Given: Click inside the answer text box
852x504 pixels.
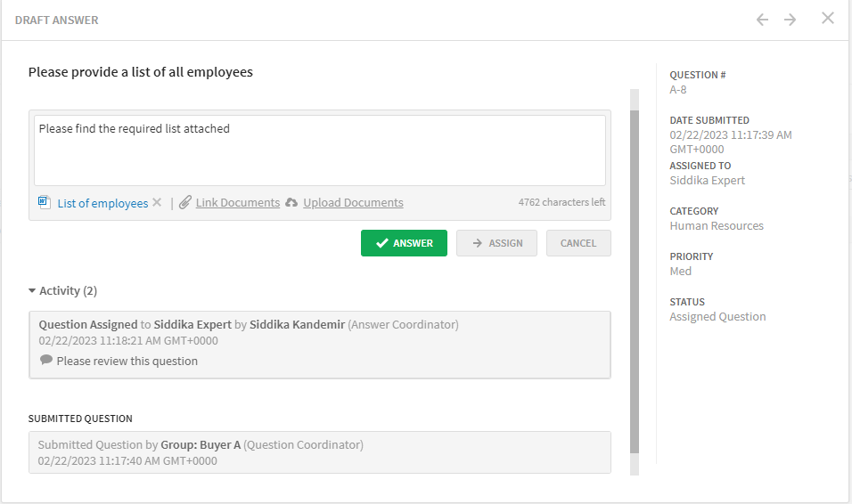Looking at the screenshot, I should (319, 150).
